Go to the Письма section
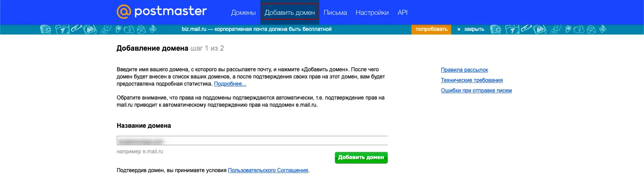Image resolution: width=644 pixels, height=182 pixels. click(335, 13)
